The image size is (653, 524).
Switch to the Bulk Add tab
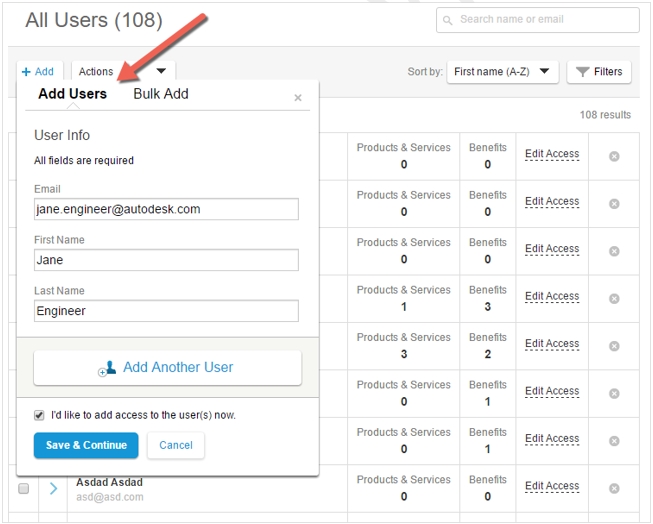[x=161, y=94]
